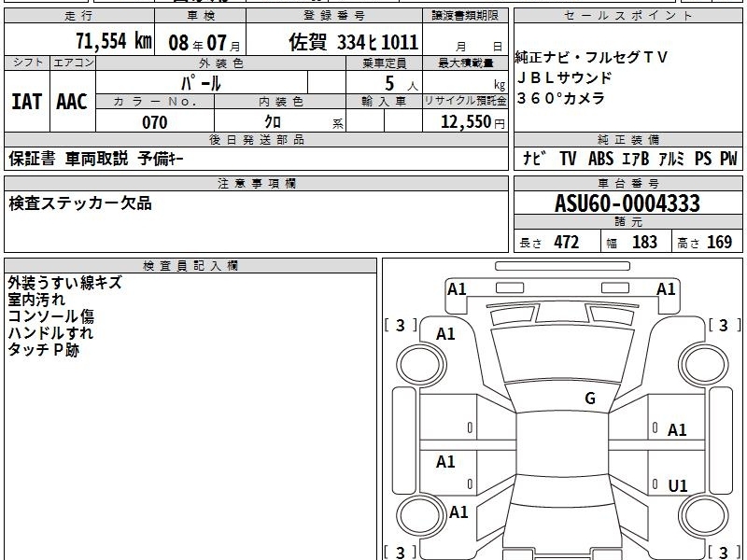Click the 車台番号 header
This screenshot has height=560, width=747.
(x=627, y=183)
